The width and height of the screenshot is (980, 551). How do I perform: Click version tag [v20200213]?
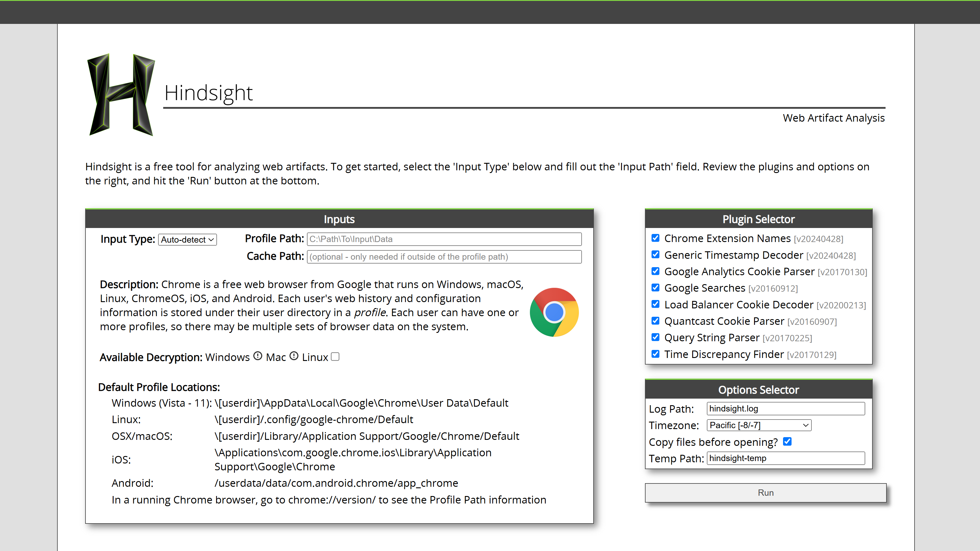click(841, 305)
